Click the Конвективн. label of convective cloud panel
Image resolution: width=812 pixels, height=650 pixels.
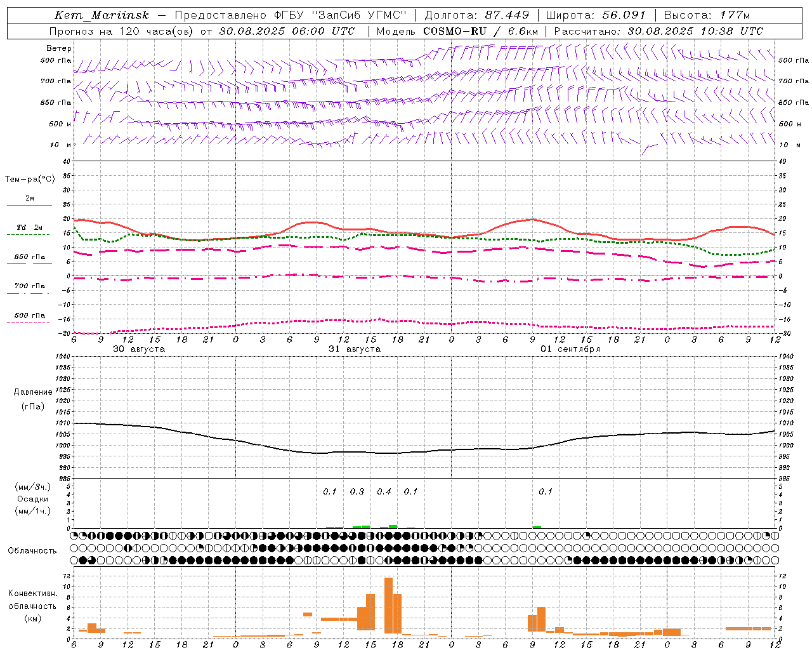tap(32, 594)
